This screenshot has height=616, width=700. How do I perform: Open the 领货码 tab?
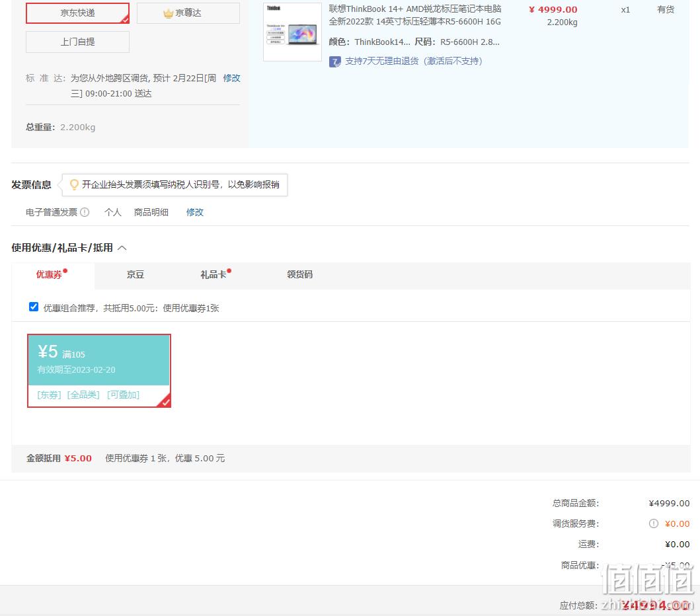coord(300,274)
